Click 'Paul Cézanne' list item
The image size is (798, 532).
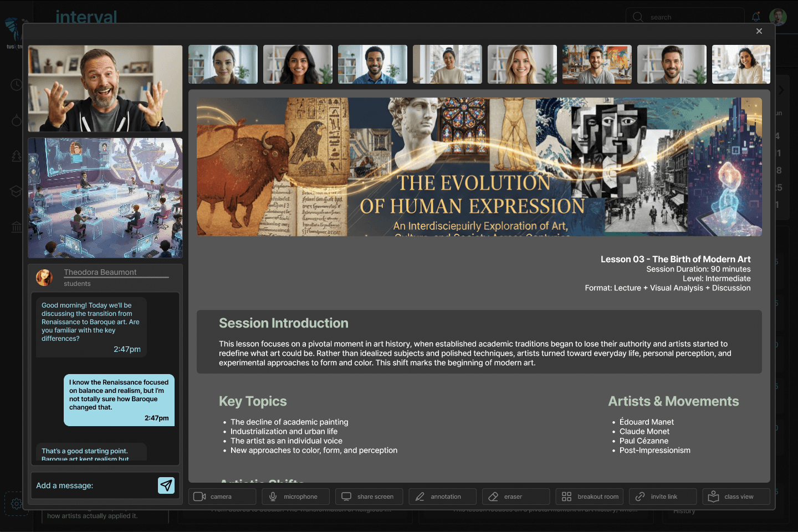[644, 441]
